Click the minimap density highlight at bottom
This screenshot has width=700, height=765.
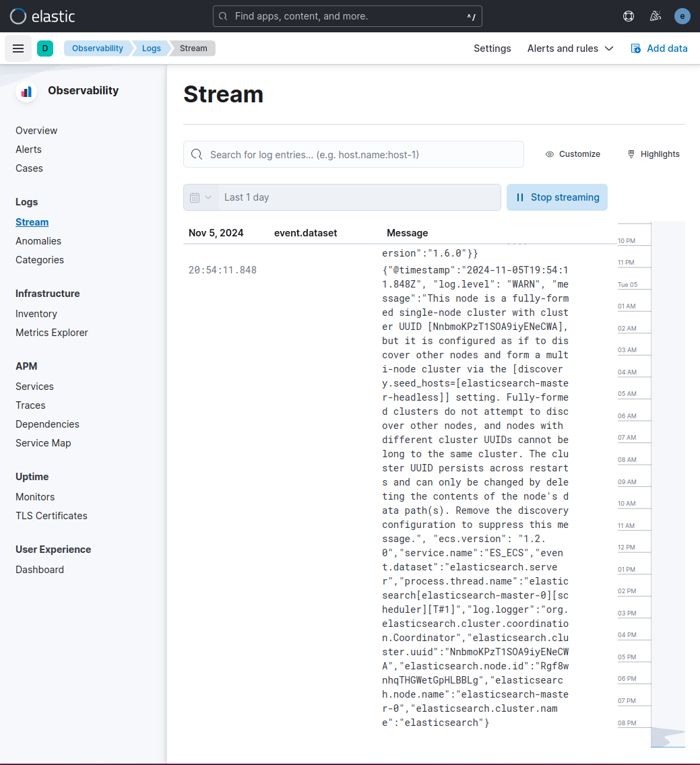point(668,737)
